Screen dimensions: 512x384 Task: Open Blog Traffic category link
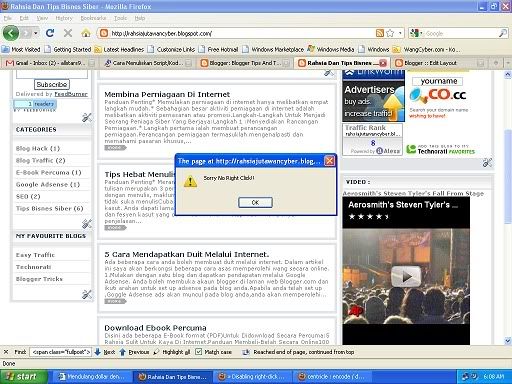(x=40, y=160)
